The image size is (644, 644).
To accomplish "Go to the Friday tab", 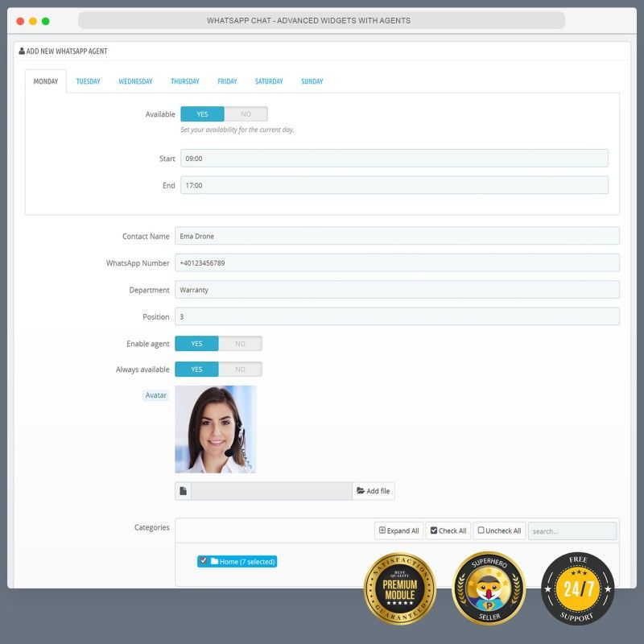I will 227,81.
